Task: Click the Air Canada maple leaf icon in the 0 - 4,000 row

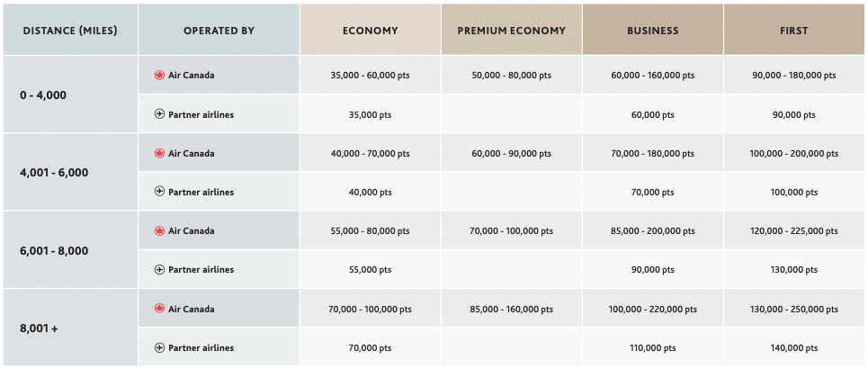Action: click(160, 76)
